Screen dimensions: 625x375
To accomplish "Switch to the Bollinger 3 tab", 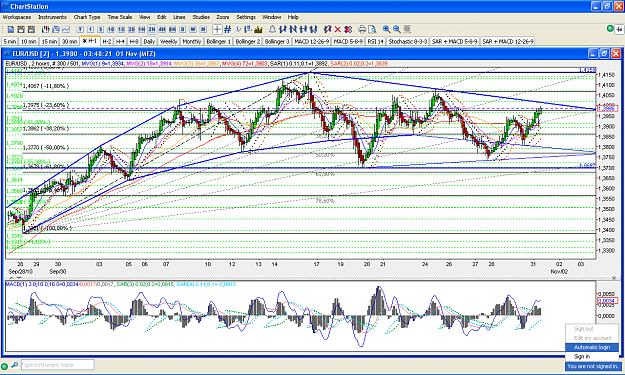I will tap(277, 41).
